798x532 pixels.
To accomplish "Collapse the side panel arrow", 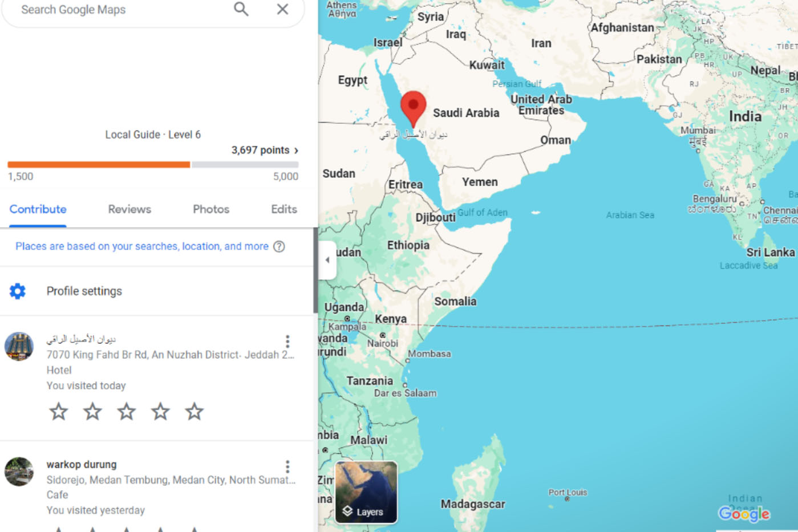I will coord(327,260).
